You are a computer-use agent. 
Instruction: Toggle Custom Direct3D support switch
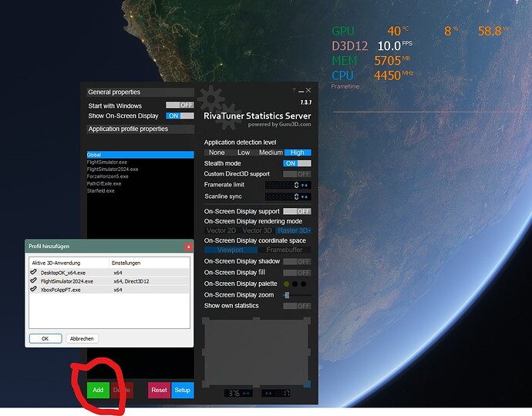click(297, 174)
